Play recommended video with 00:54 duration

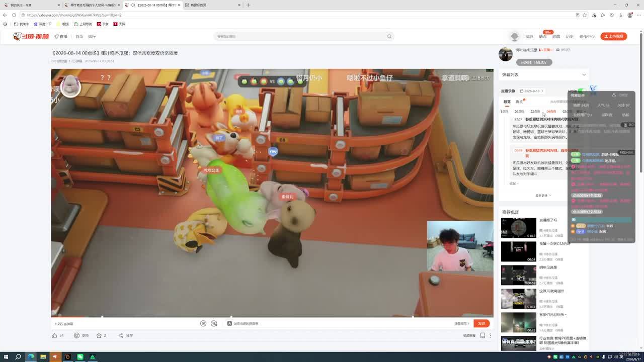click(x=519, y=252)
